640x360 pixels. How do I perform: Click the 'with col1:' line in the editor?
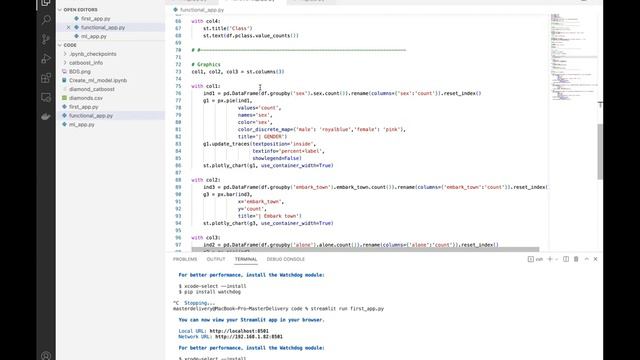pyautogui.click(x=206, y=86)
